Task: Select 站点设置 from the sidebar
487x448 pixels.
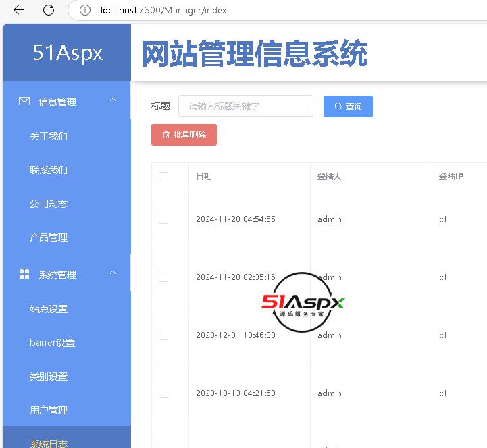Action: [49, 309]
